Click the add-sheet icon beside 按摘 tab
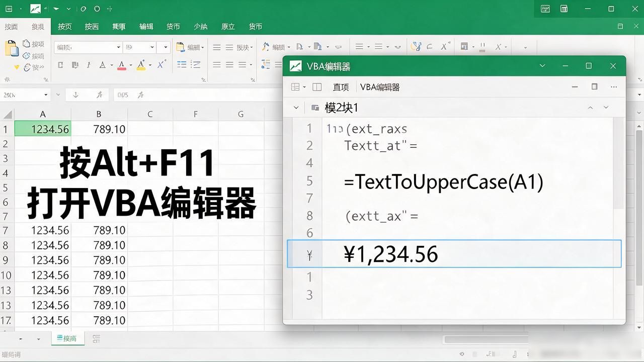The image size is (644, 362). coord(97,338)
